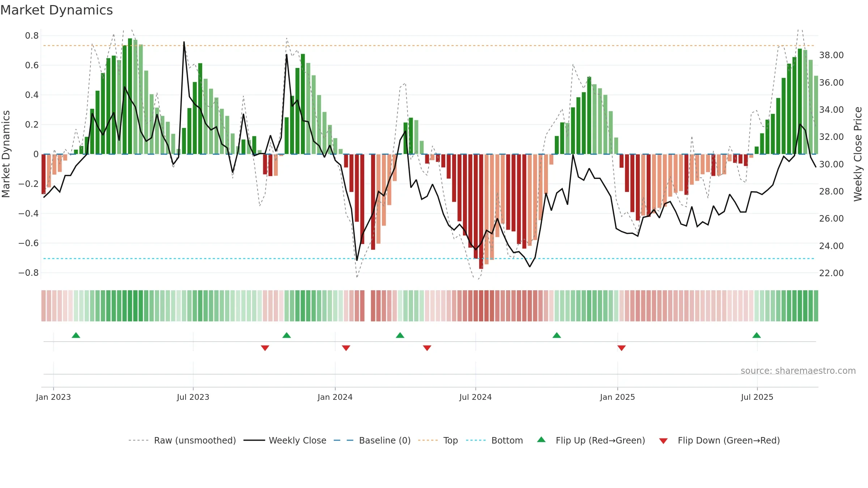The height and width of the screenshot is (488, 868).
Task: Click the Weekly Close peak near Jul 2023
Action: (x=184, y=42)
